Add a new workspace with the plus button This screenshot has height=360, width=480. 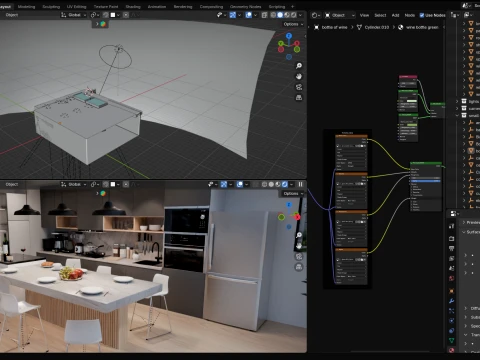[x=292, y=6]
